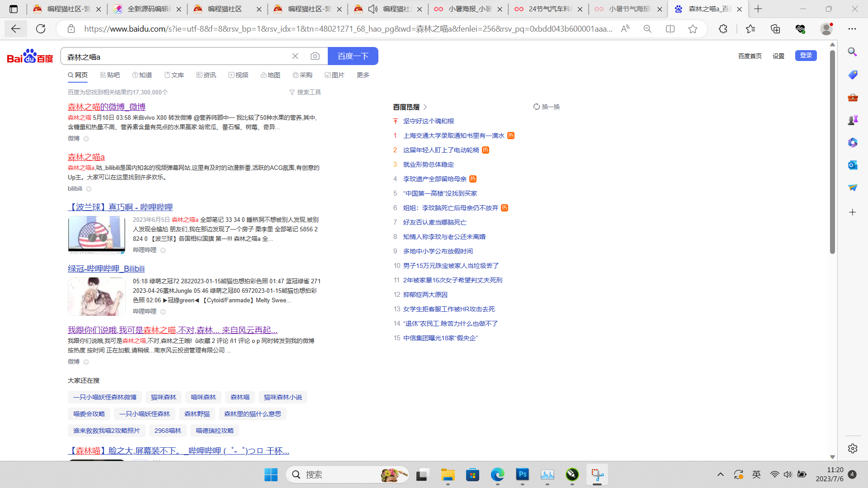868x488 pixels.
Task: Open sidebar games chess icon
Action: (853, 120)
